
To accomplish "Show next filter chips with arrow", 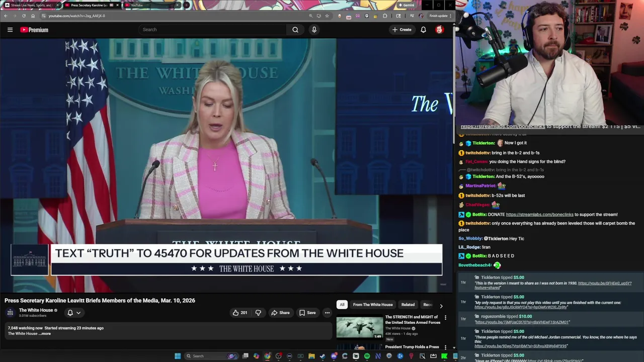I will point(441,306).
